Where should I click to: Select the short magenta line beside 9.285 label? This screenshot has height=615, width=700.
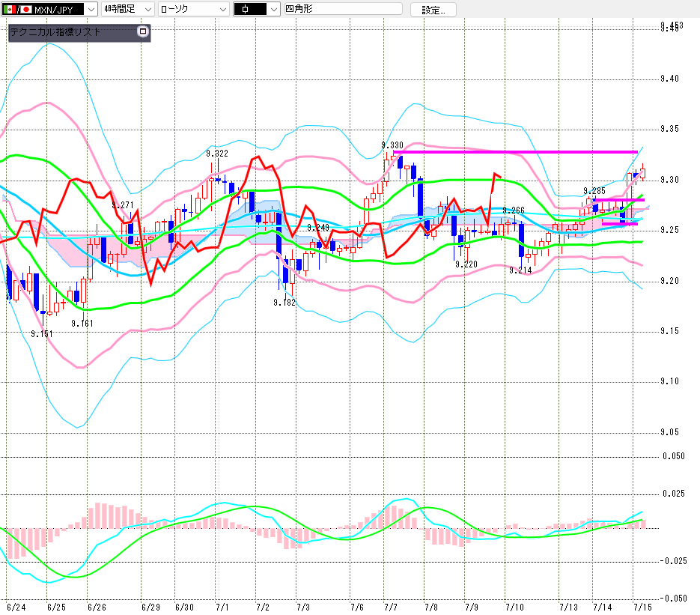(x=618, y=200)
